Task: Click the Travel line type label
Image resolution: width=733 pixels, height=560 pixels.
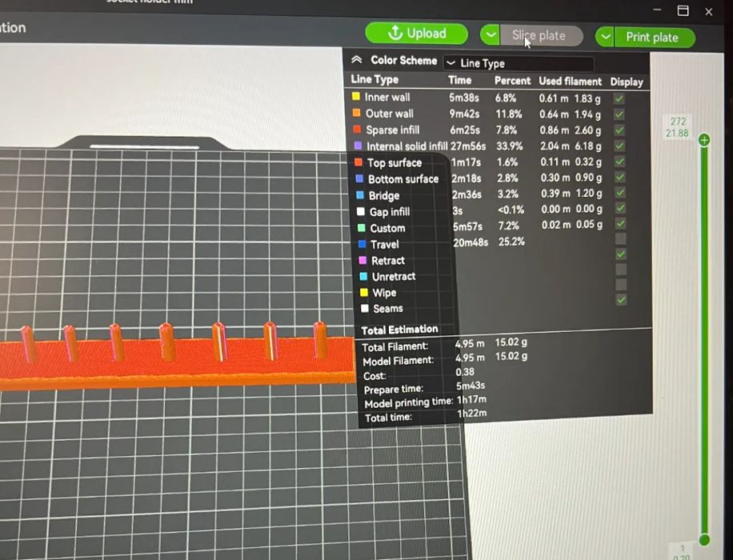Action: click(x=384, y=245)
